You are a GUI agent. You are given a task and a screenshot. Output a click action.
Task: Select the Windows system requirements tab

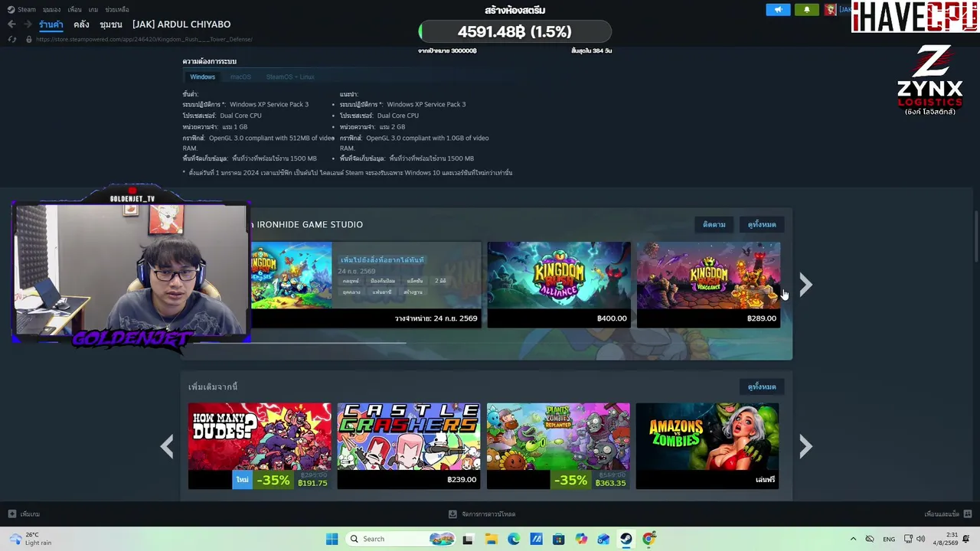click(x=202, y=77)
